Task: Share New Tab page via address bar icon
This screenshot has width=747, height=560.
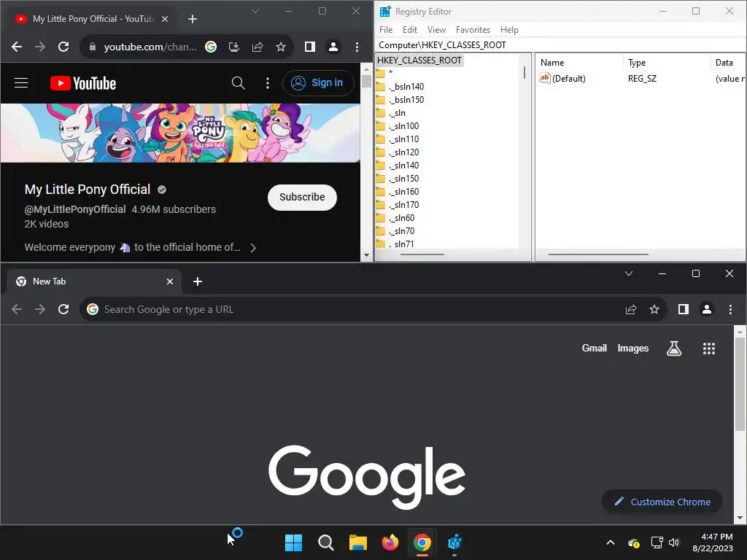Action: 631,309
